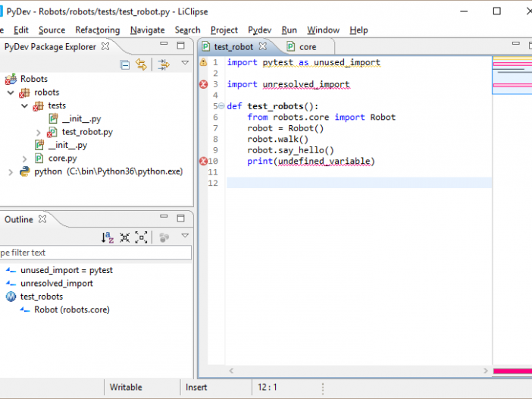Collapse the robots package node
This screenshot has width=532, height=399.
11,93
